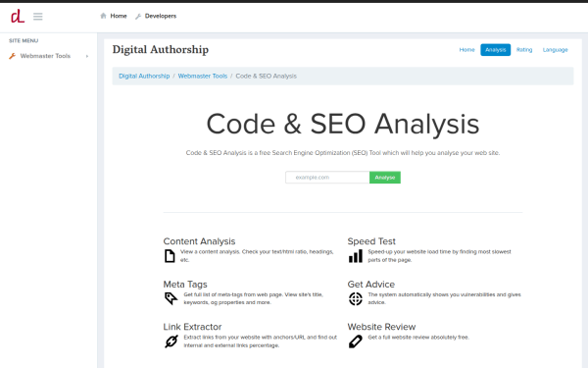Open Developers in the top navigation
The image size is (588, 368).
pyautogui.click(x=161, y=16)
